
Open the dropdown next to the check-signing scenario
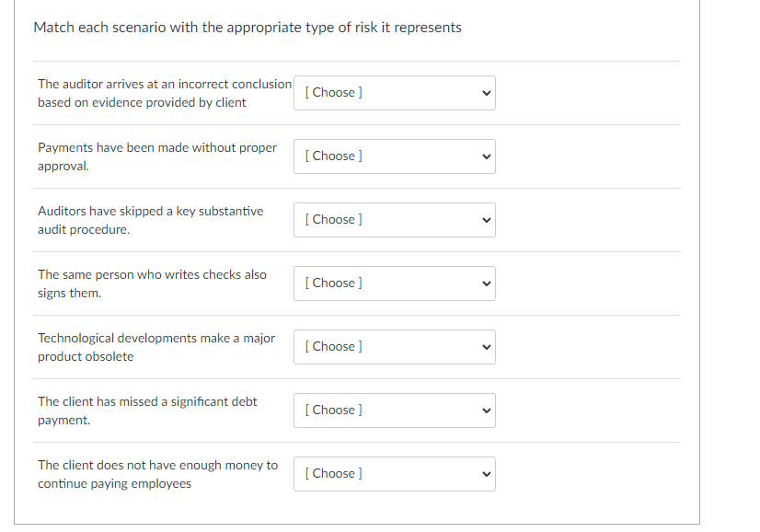(394, 283)
